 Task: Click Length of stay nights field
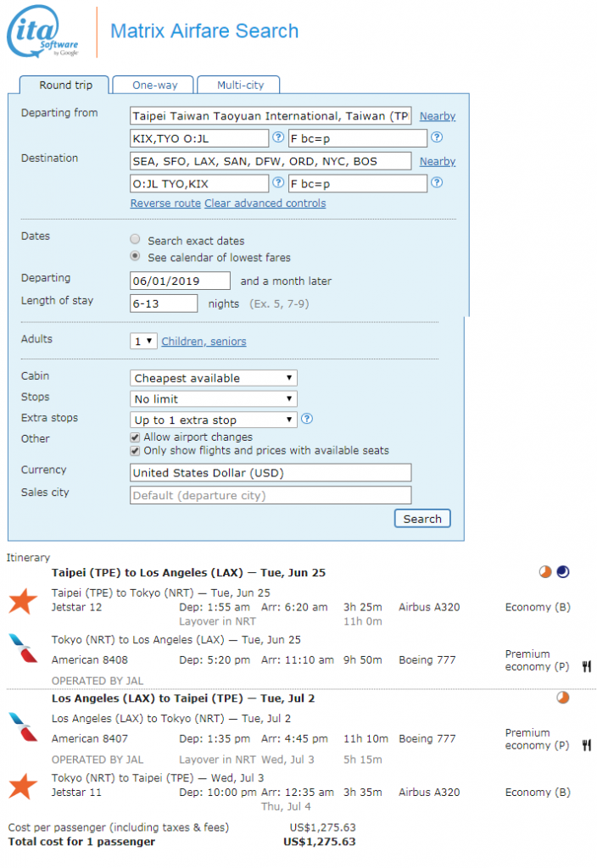[x=164, y=303]
